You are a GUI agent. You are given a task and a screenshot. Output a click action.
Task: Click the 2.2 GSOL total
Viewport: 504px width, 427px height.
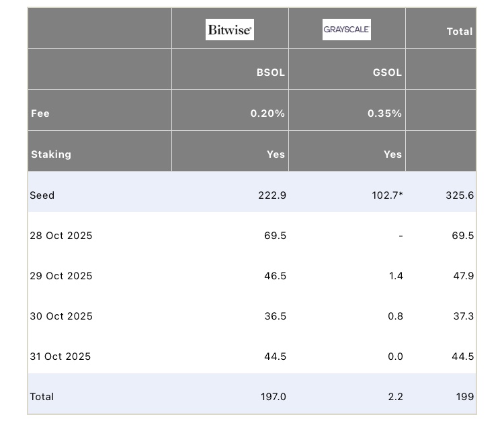coord(395,397)
